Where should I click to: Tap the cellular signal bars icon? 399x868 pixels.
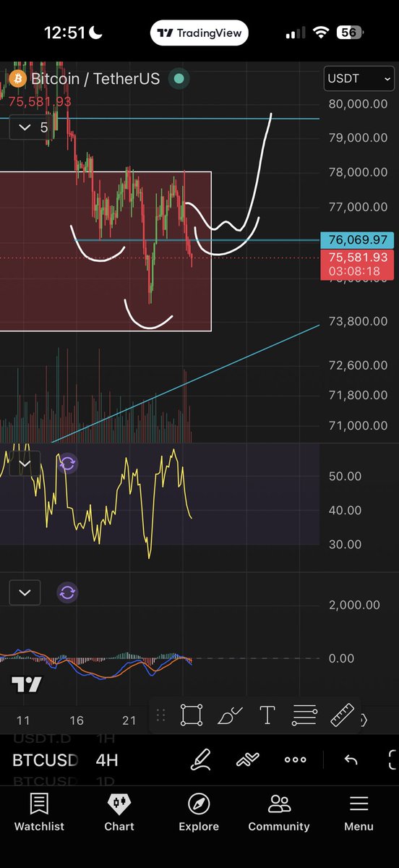coord(295,33)
